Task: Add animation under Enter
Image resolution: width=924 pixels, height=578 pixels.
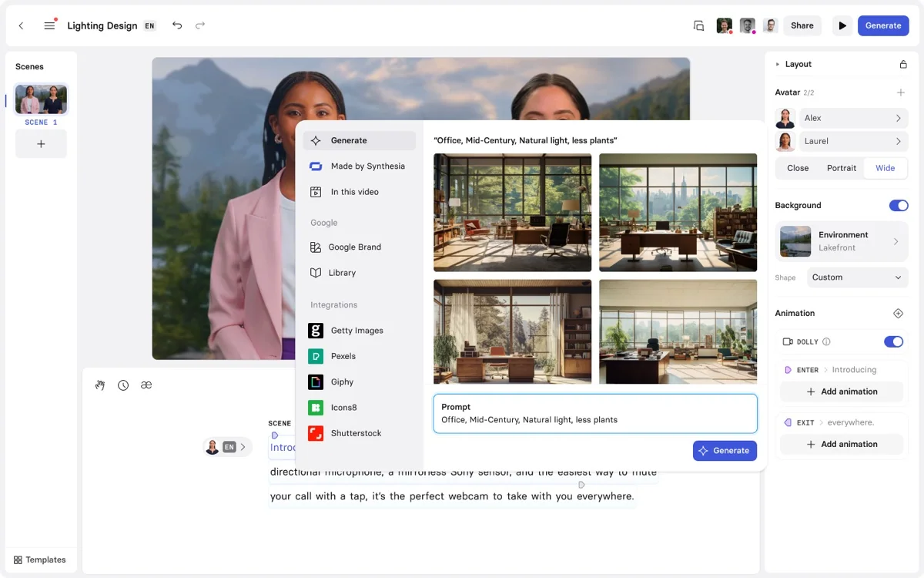Action: tap(842, 391)
